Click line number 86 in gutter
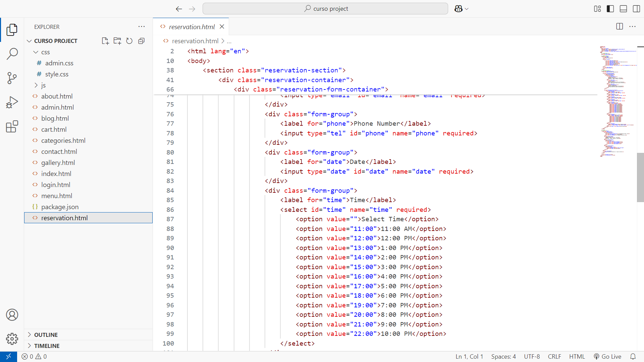The height and width of the screenshot is (362, 644). (x=170, y=210)
